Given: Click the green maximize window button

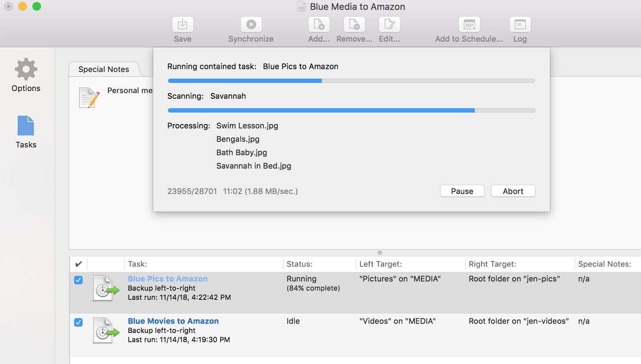Looking at the screenshot, I should click(x=36, y=6).
